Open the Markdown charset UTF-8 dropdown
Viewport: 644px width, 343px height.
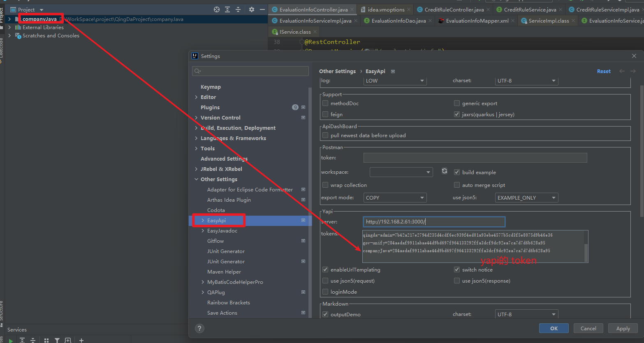pos(526,314)
